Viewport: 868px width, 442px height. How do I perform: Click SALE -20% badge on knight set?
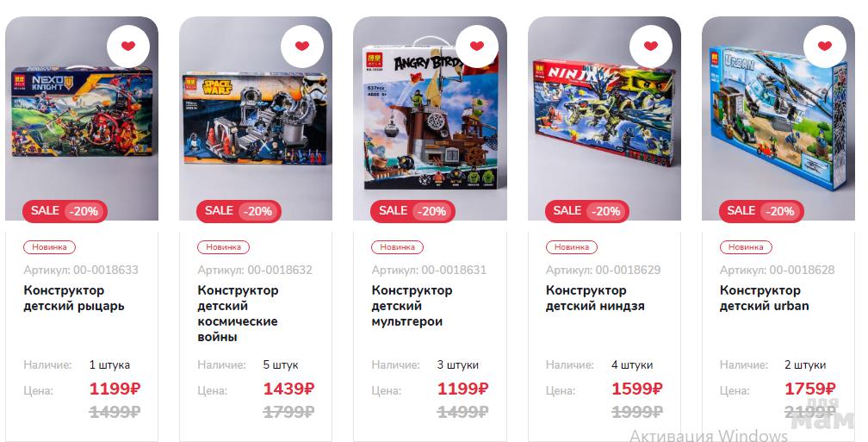(x=65, y=211)
